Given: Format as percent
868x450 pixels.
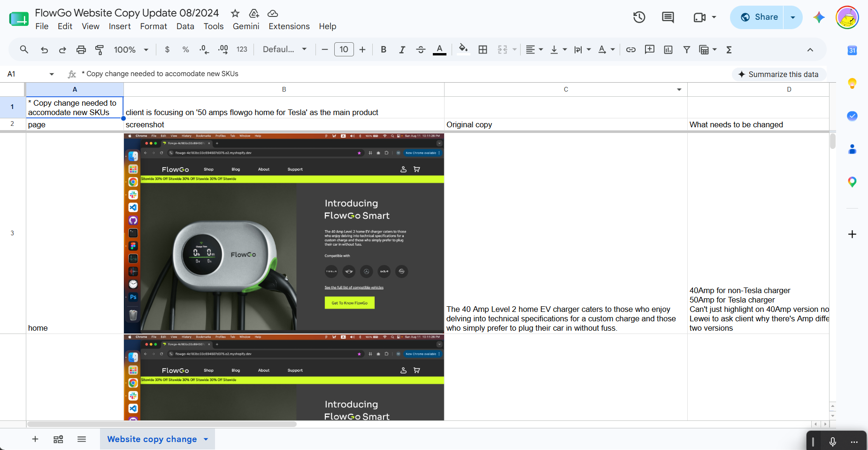Looking at the screenshot, I should point(186,49).
